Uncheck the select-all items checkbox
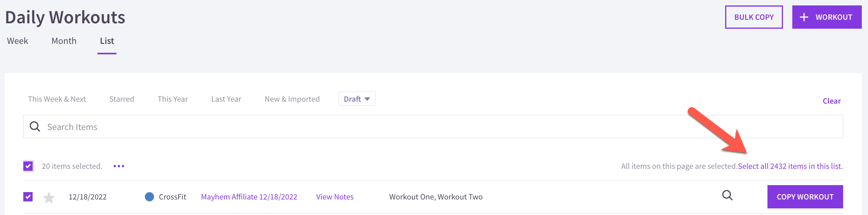The height and width of the screenshot is (215, 868). click(x=28, y=166)
